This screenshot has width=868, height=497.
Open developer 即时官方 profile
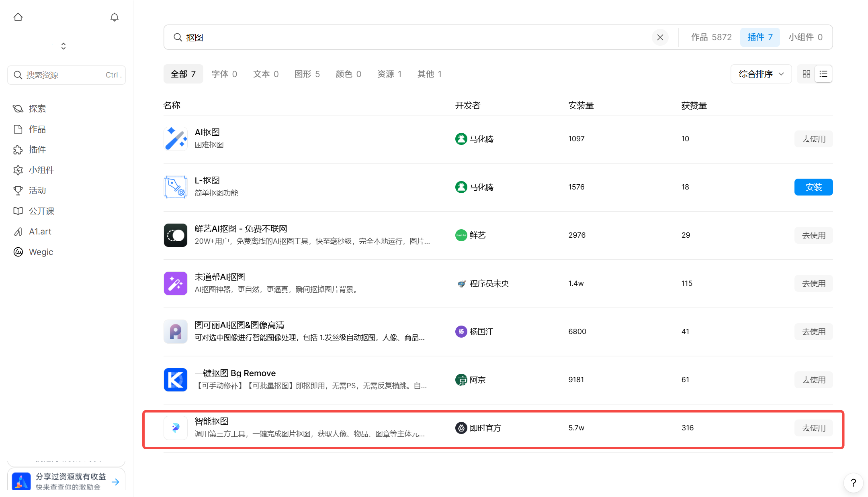[478, 428]
